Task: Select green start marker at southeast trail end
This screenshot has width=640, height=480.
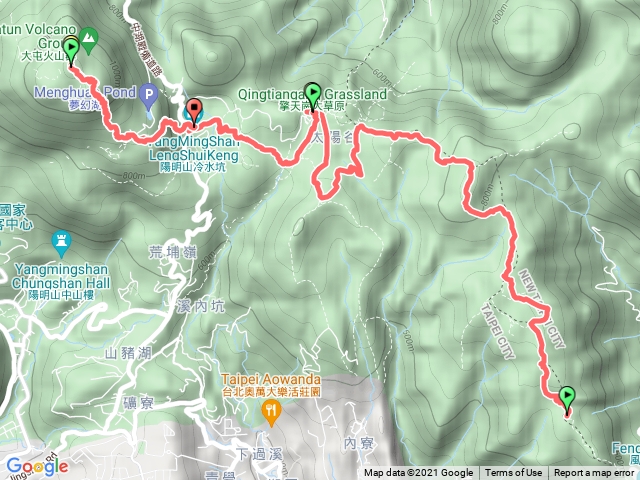Action: (567, 400)
